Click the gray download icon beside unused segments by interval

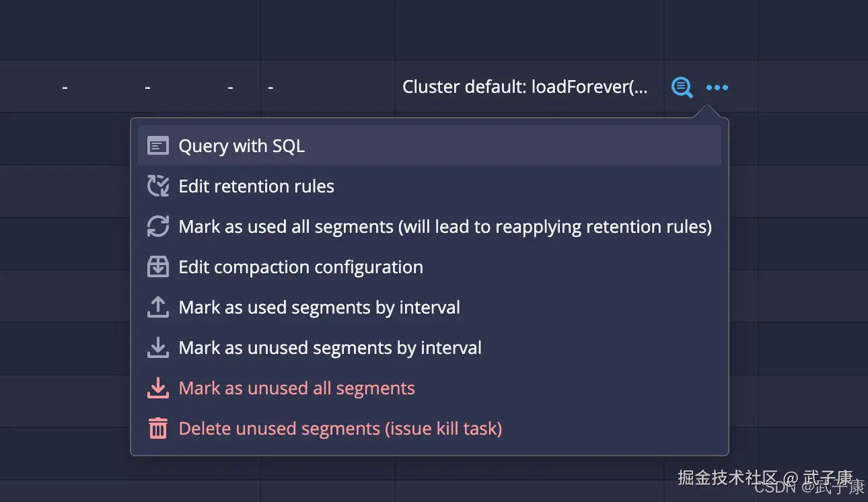[x=157, y=347]
